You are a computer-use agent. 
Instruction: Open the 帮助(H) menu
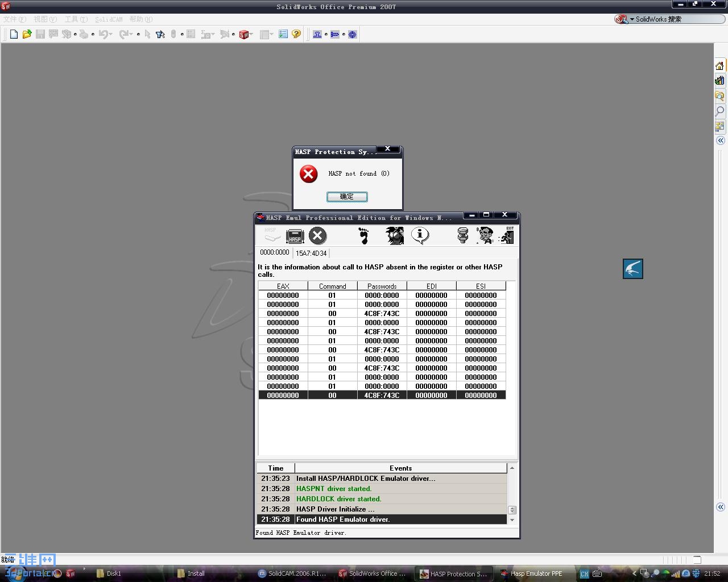[141, 19]
